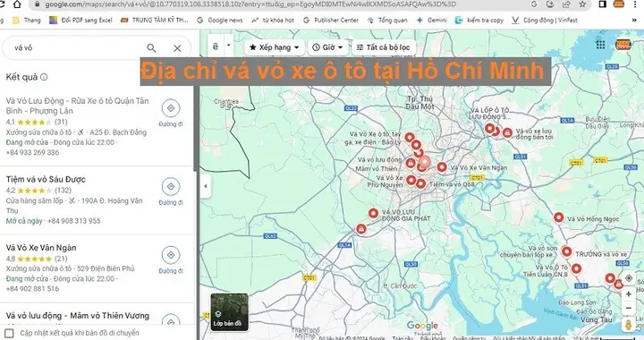The width and height of the screenshot is (644, 340).
Task: Open TRUNG TÂM KỸ TH... bookmark
Action: [x=155, y=20]
